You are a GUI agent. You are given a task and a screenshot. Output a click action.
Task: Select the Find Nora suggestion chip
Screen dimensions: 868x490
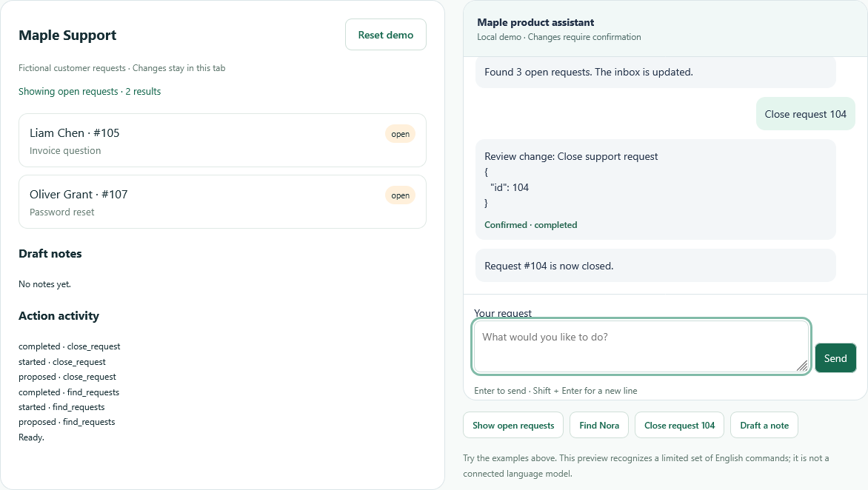599,426
